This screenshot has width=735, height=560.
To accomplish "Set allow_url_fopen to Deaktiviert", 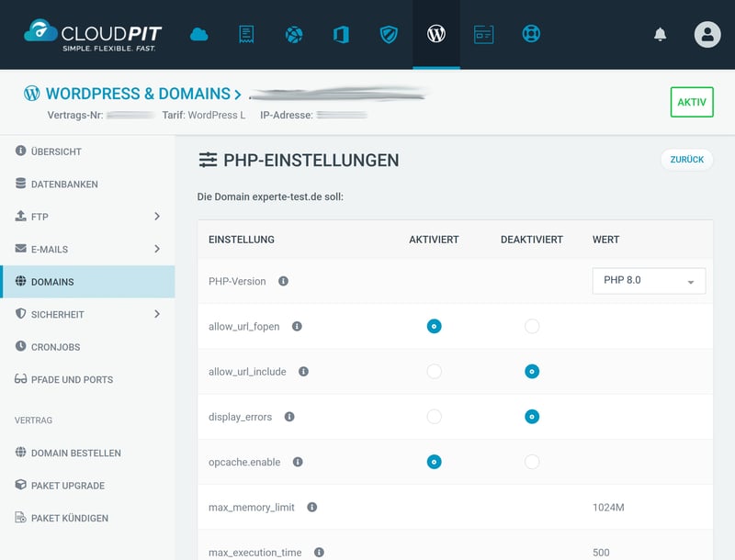I will 531,326.
